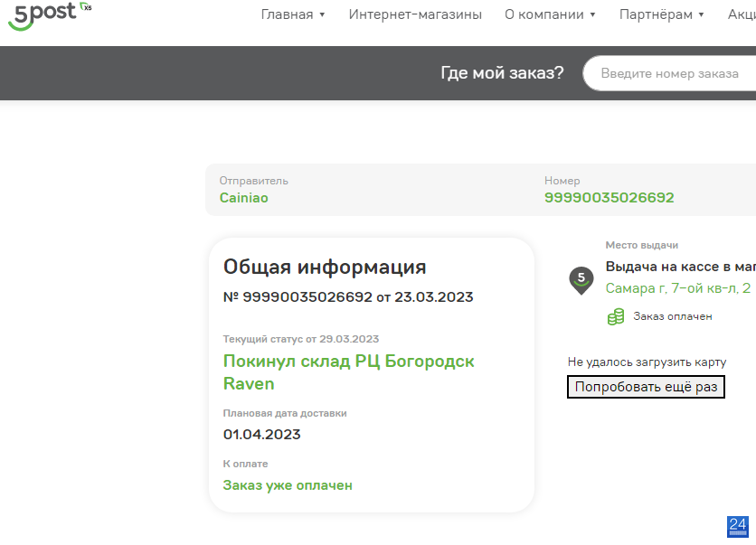Click the Место выдачи label
Screen dimensions: 756x545
click(642, 245)
